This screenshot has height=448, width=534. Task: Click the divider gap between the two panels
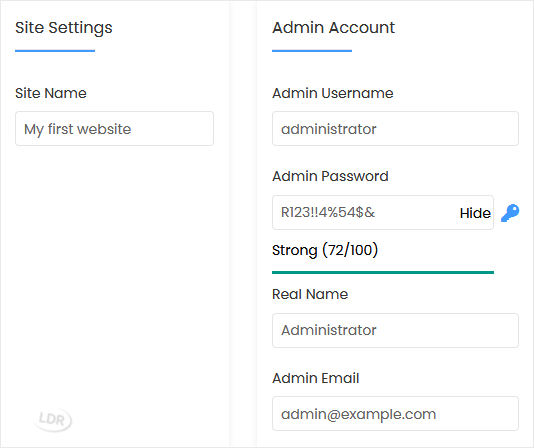[243, 224]
